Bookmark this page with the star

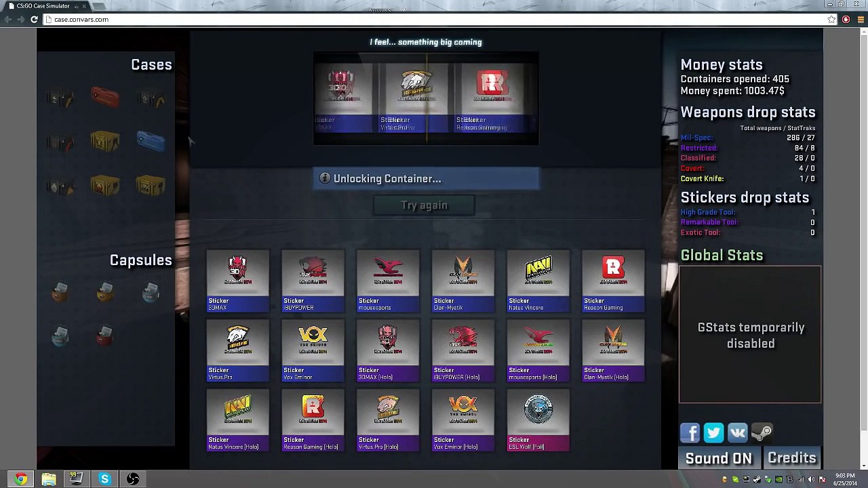coord(831,20)
